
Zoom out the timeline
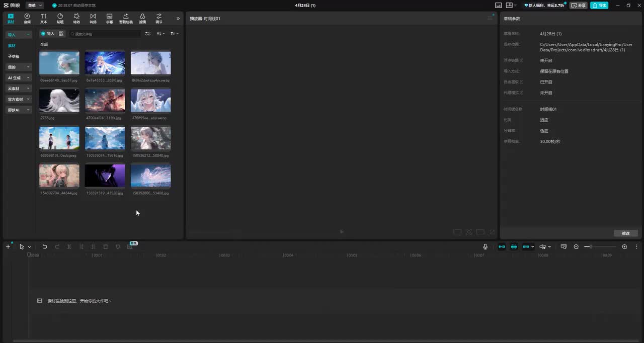pyautogui.click(x=576, y=246)
